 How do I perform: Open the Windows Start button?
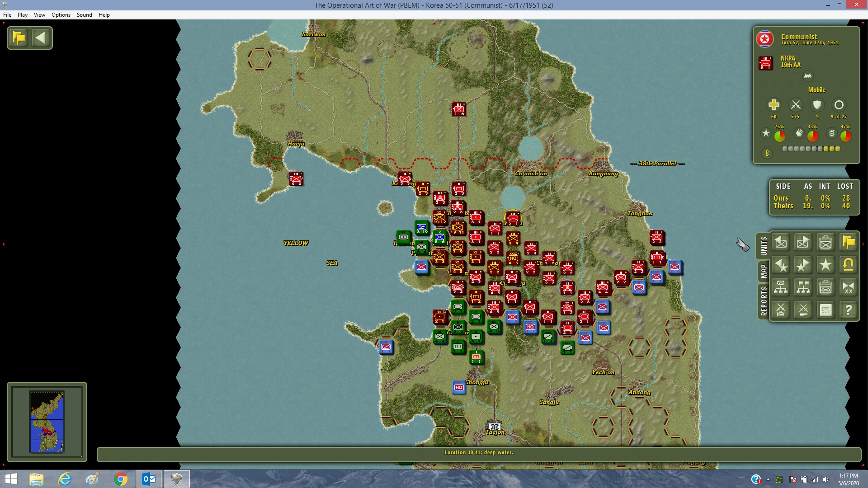[x=11, y=479]
